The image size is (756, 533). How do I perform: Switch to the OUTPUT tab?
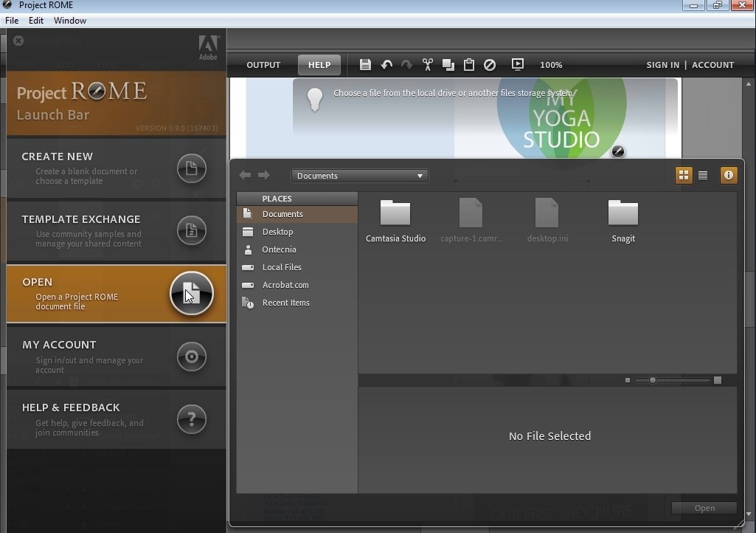tap(263, 65)
